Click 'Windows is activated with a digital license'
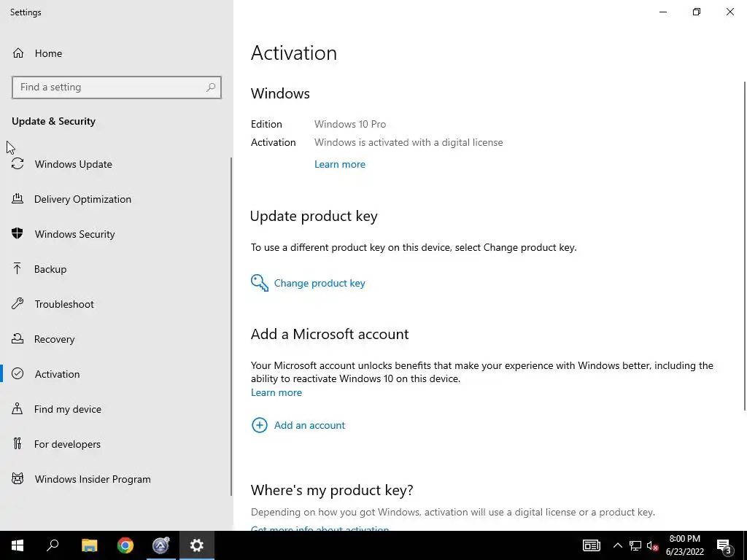Viewport: 747px width, 560px height. (x=409, y=142)
